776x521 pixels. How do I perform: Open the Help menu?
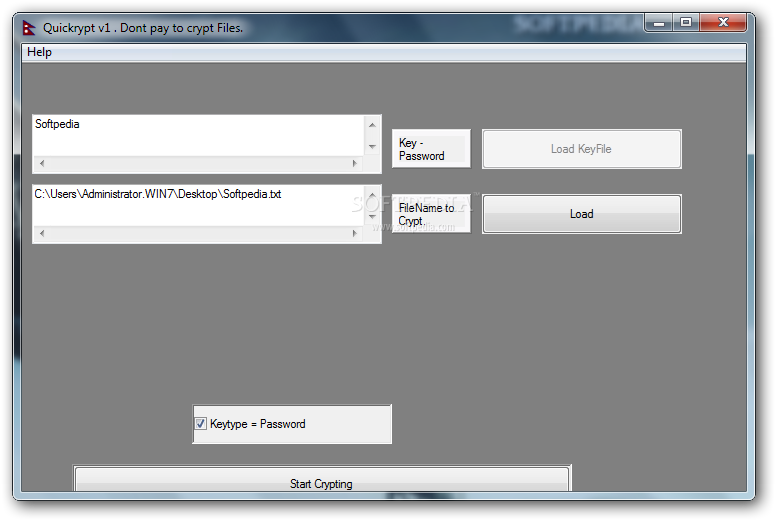tap(39, 52)
